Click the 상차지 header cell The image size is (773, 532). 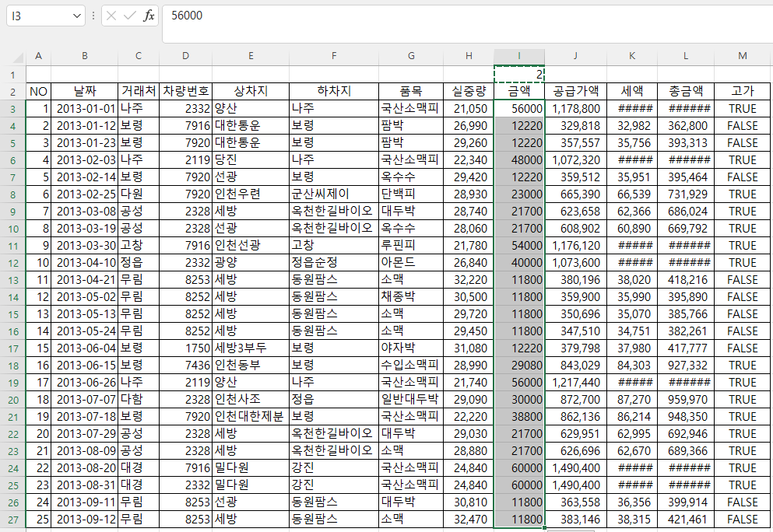click(x=251, y=91)
